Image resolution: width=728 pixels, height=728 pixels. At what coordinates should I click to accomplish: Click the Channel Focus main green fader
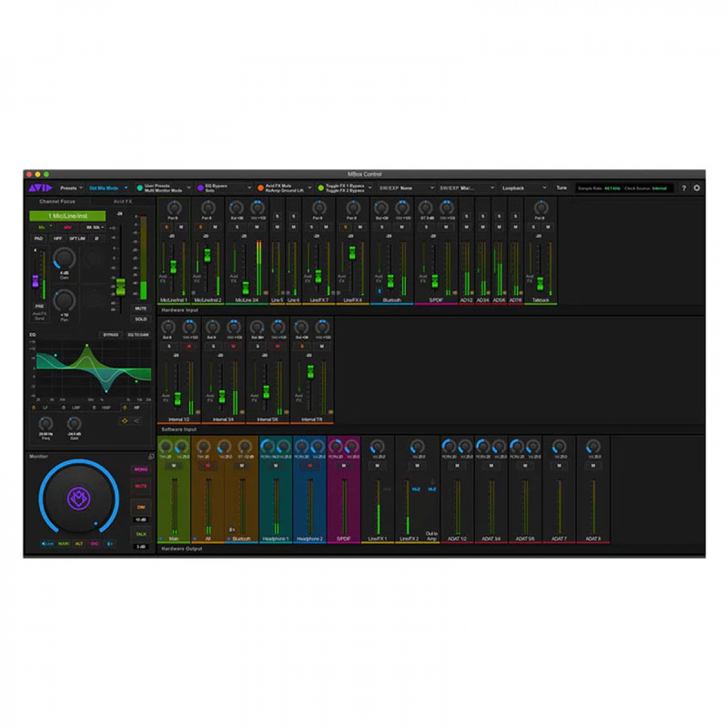(x=120, y=287)
